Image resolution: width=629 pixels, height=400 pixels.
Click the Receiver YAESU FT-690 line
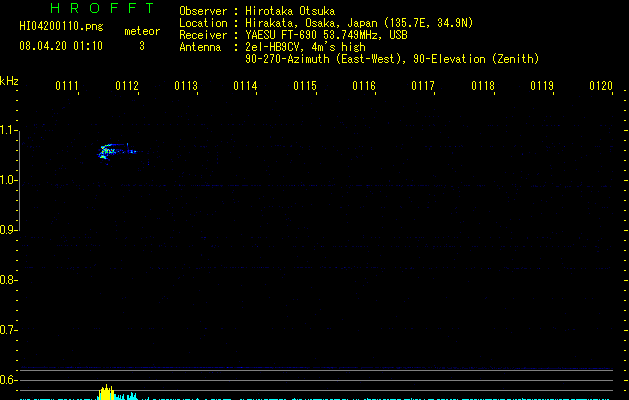[293, 35]
